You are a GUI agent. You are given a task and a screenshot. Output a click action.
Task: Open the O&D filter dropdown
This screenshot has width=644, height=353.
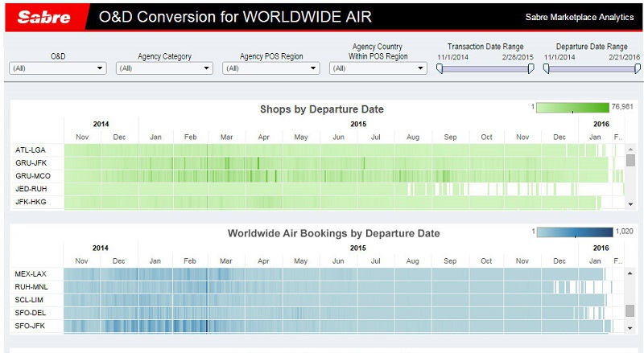57,69
